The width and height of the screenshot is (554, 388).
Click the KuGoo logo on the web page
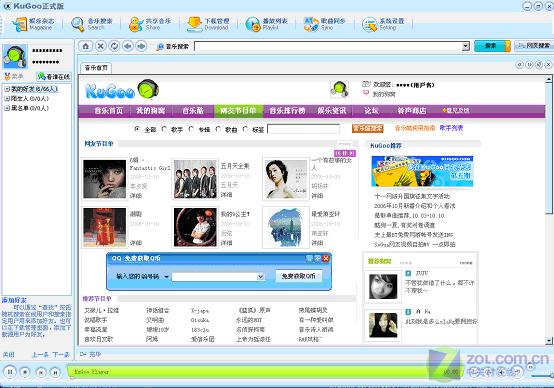(x=122, y=90)
